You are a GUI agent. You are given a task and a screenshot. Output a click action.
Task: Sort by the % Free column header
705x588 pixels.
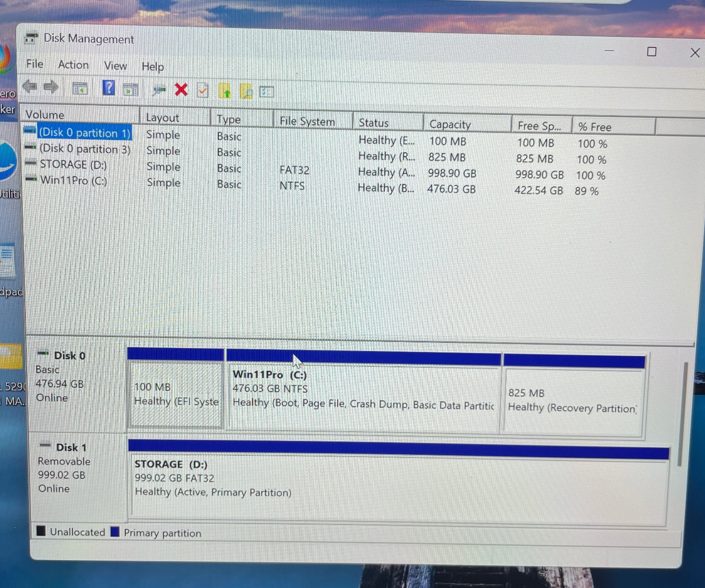pyautogui.click(x=614, y=127)
